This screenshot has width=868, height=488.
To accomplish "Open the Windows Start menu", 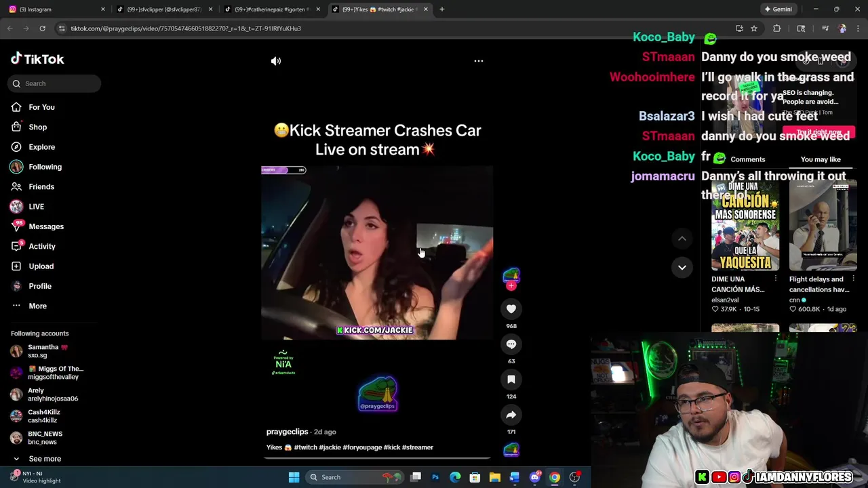I will [x=294, y=477].
